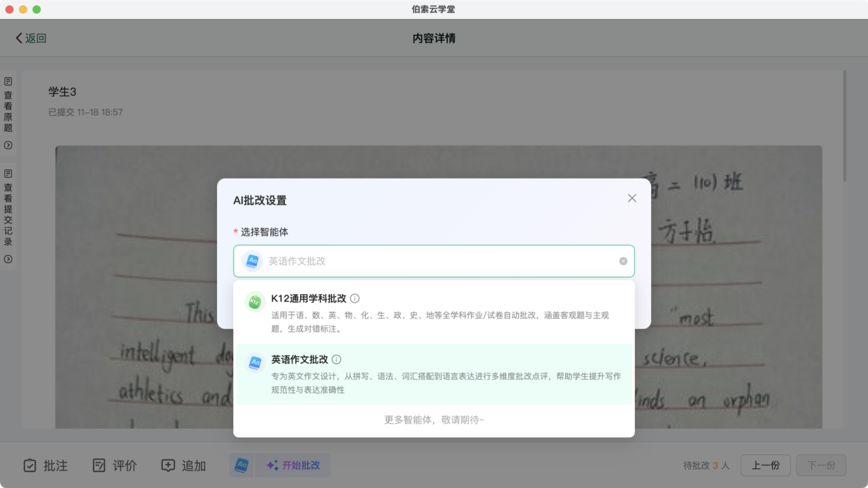This screenshot has width=868, height=488.
Task: Expand the 查看提交记录 side panel arrow
Action: (8, 259)
